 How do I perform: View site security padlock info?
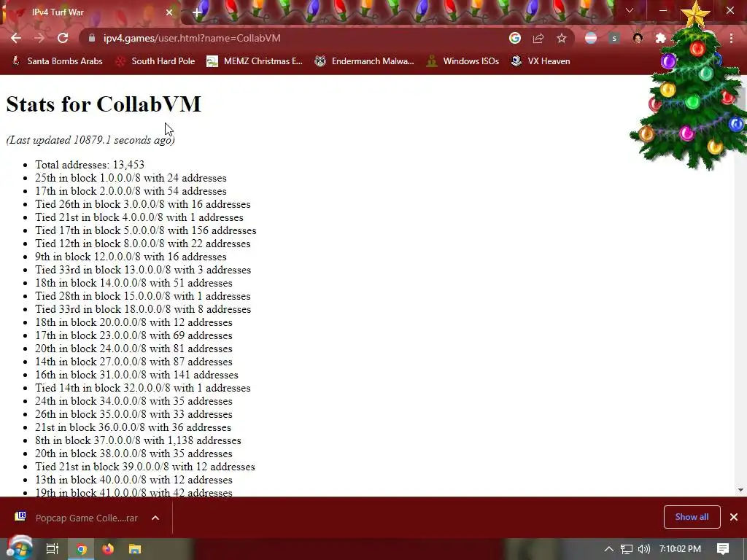tap(92, 38)
